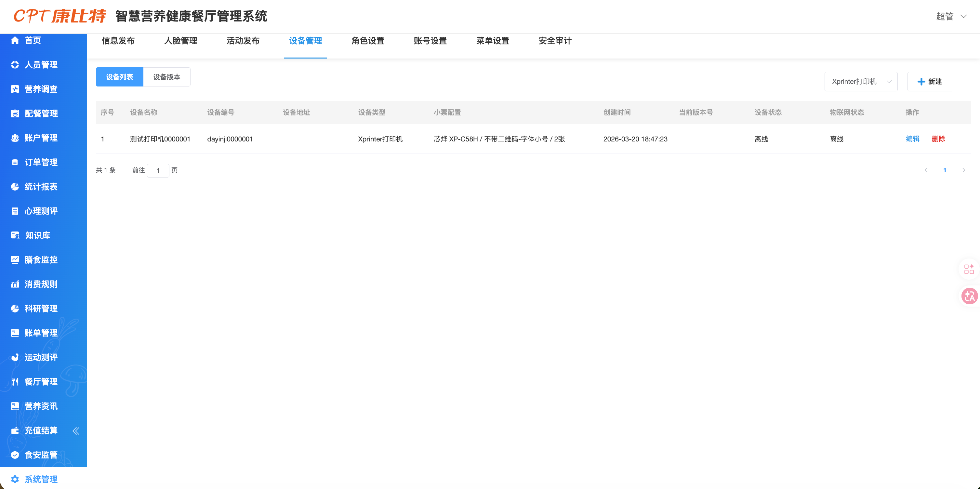Click the 小票配置 column header
980x489 pixels.
[x=447, y=112]
